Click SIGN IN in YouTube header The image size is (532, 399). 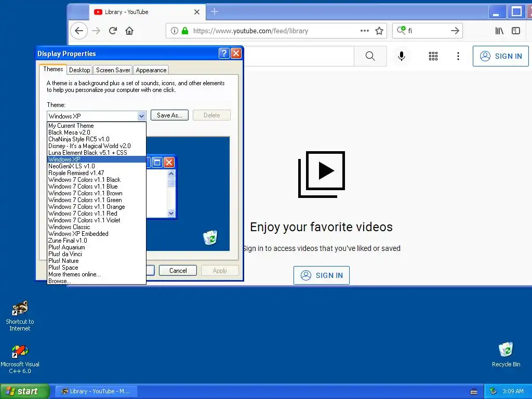[x=501, y=56]
